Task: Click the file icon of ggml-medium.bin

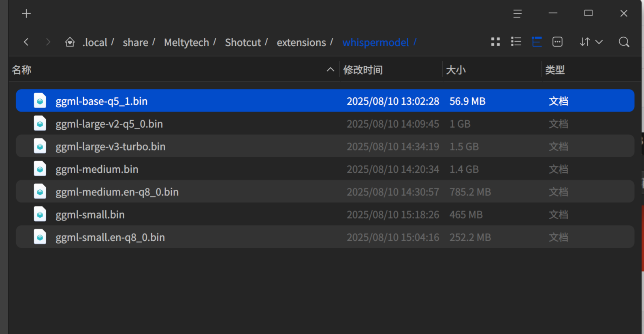Action: coord(40,169)
